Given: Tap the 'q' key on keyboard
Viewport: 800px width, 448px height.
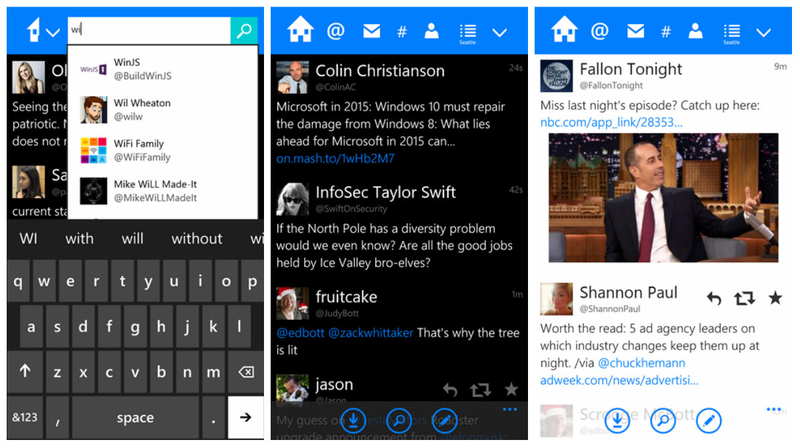Looking at the screenshot, I should point(18,281).
